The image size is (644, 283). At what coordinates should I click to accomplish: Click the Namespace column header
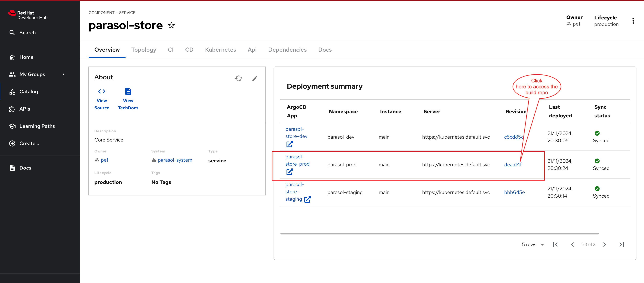tap(343, 111)
